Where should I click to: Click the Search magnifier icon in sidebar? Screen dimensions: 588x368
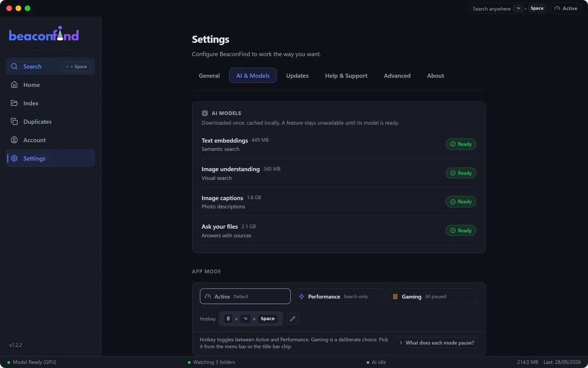pyautogui.click(x=14, y=66)
